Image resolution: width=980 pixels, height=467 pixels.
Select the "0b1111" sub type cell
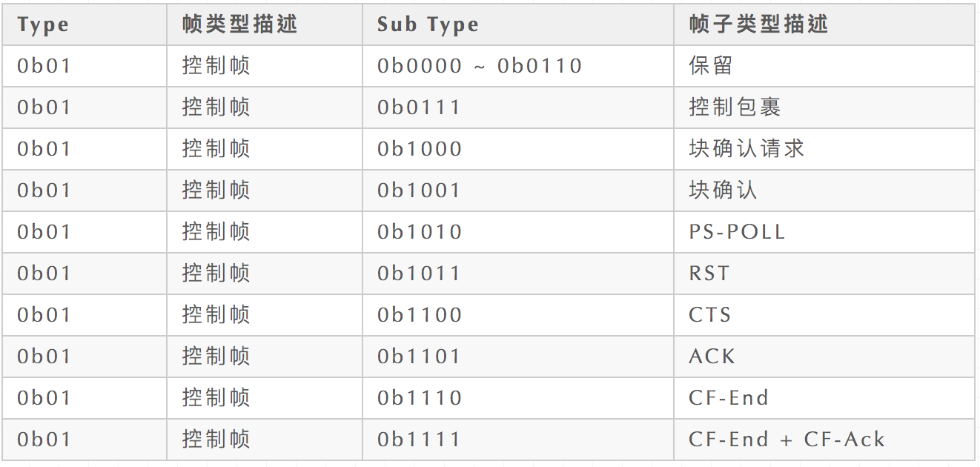pos(419,440)
